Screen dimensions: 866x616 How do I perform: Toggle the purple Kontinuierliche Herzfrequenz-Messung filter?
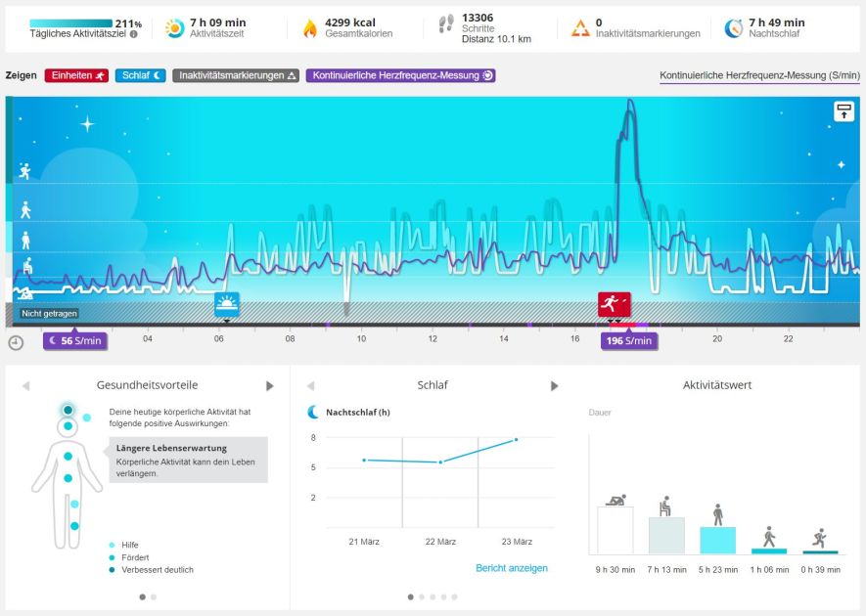401,75
